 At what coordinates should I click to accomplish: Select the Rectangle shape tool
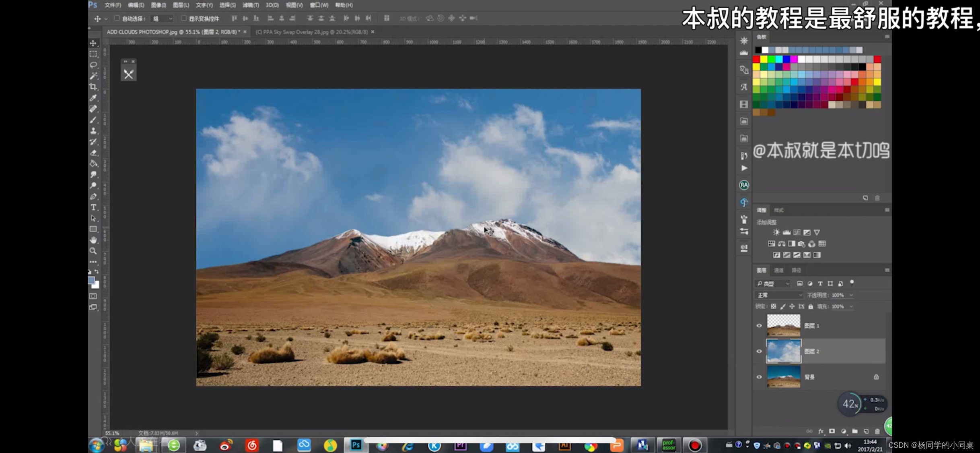coord(93,229)
